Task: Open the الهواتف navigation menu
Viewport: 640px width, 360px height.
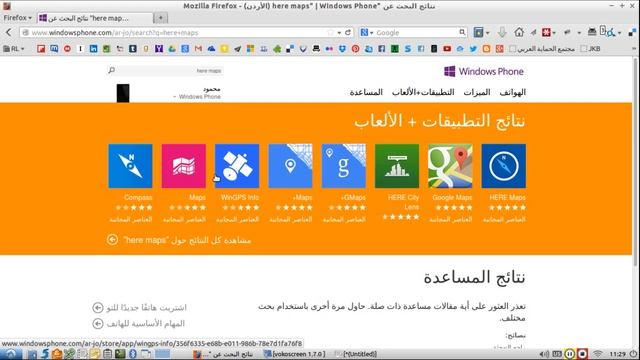Action: pyautogui.click(x=513, y=92)
